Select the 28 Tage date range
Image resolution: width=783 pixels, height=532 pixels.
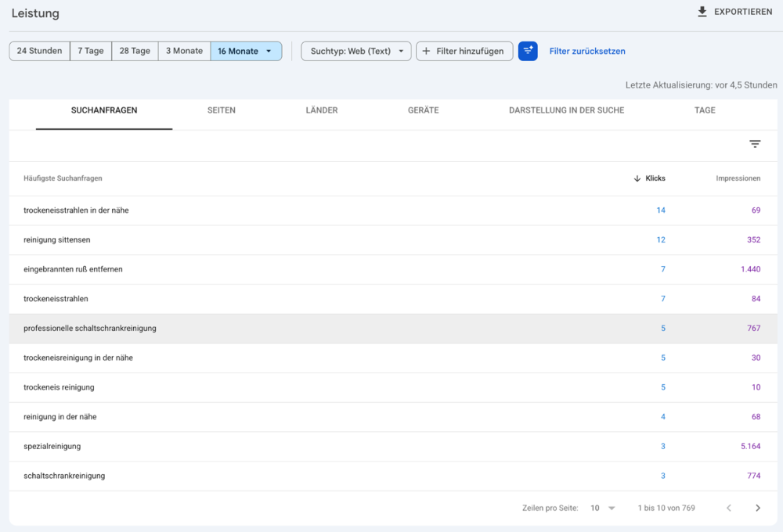(x=135, y=51)
